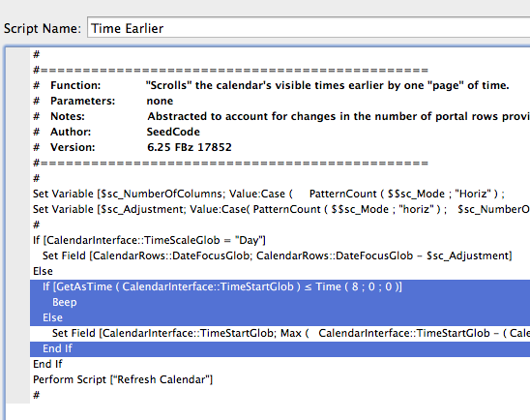Select Set Variable $sc_Adjustment step
Screen dimensions: 530x420
pos(280,209)
